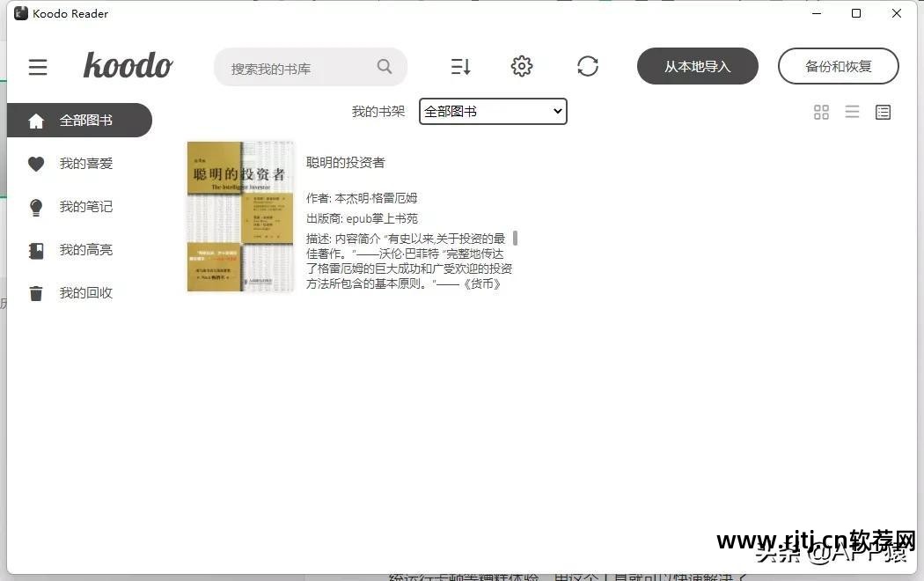Click the description scrollbar thumb

tap(515, 238)
